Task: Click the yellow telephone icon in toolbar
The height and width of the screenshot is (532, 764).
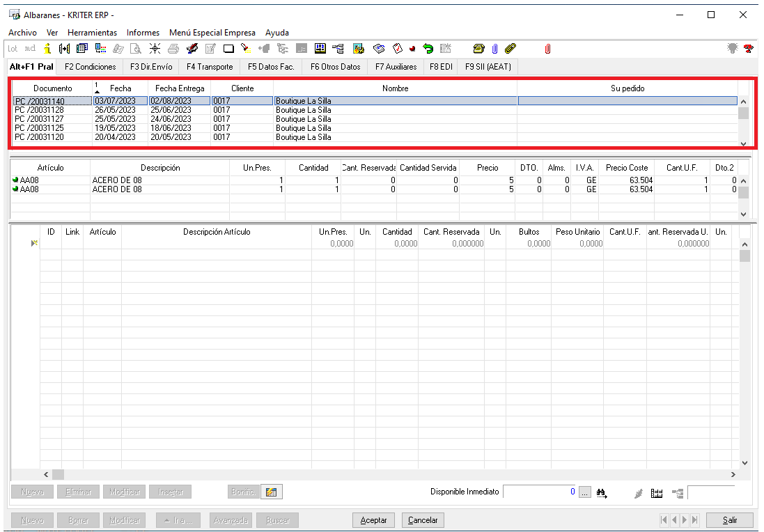Action: 478,49
